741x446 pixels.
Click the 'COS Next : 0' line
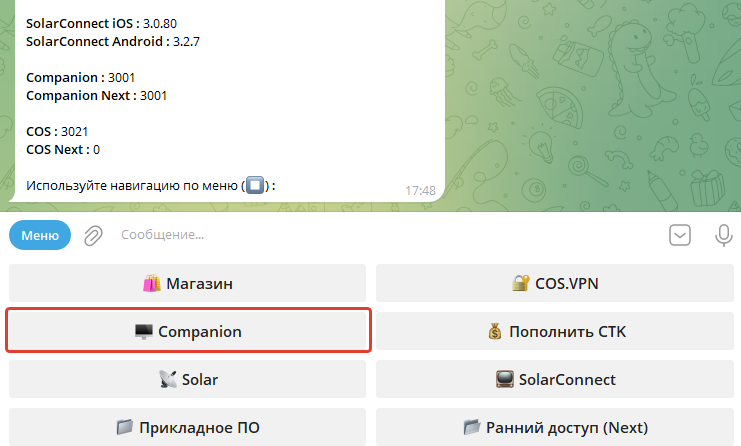[x=63, y=149]
